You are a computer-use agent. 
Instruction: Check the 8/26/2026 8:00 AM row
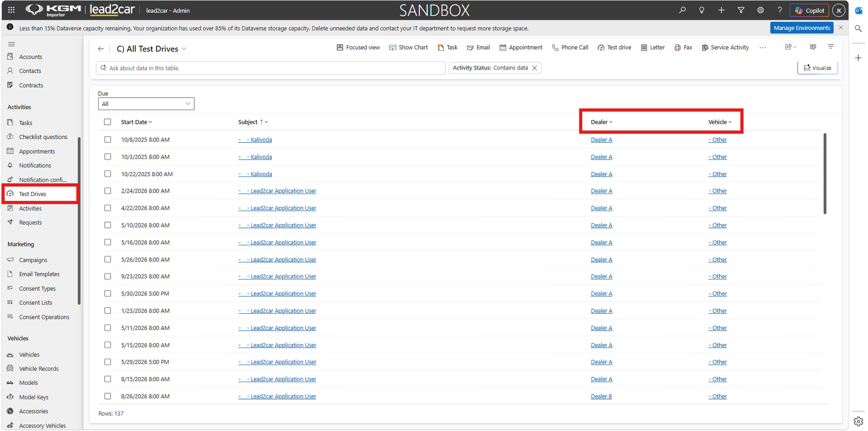[x=107, y=396]
